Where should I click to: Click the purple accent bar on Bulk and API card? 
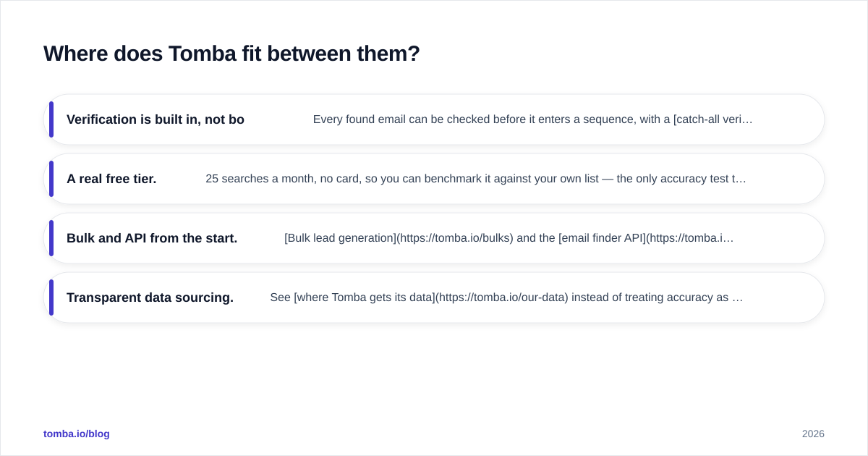[x=51, y=238]
